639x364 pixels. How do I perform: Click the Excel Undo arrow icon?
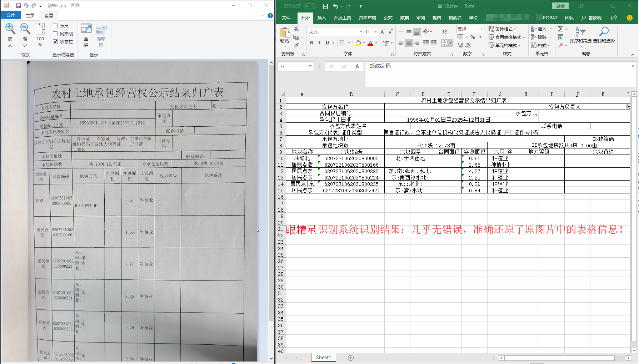coord(335,6)
